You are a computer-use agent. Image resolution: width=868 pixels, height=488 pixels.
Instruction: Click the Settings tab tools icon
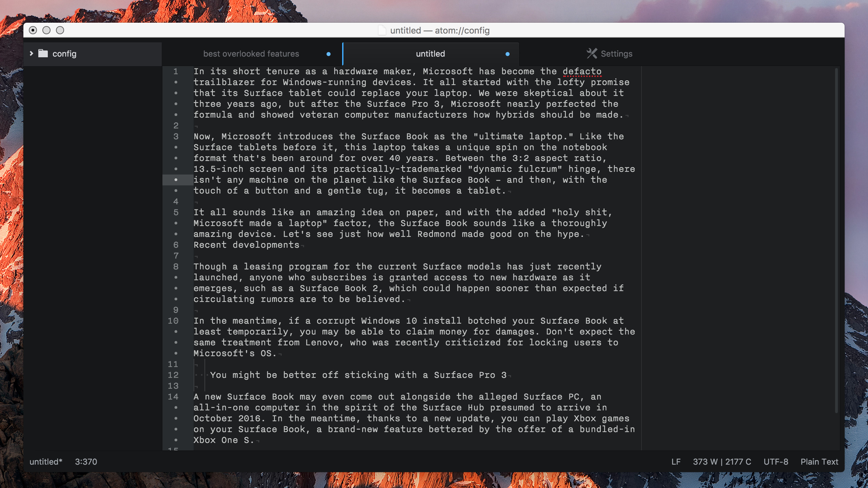[x=592, y=54]
